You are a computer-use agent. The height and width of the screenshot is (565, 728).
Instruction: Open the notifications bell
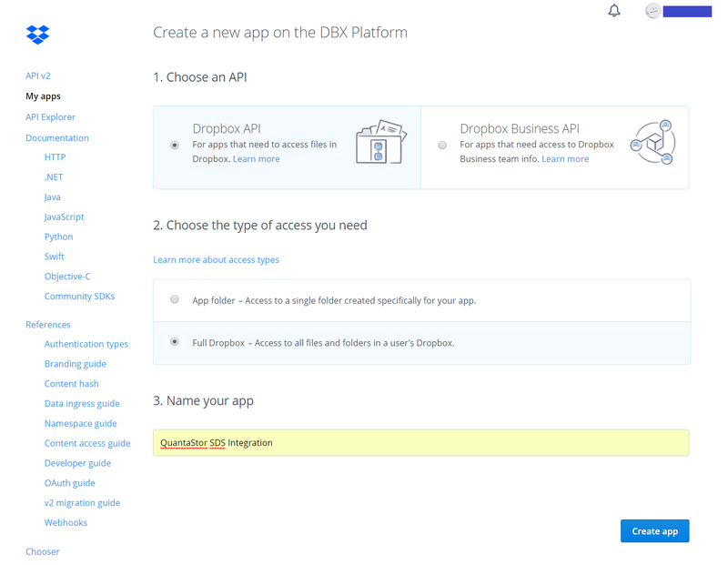[614, 11]
